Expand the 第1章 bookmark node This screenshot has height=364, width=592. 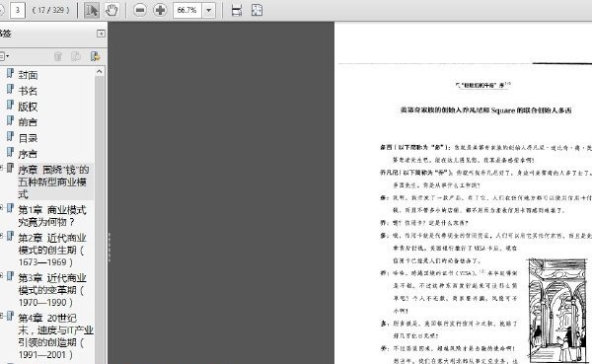point(2,208)
